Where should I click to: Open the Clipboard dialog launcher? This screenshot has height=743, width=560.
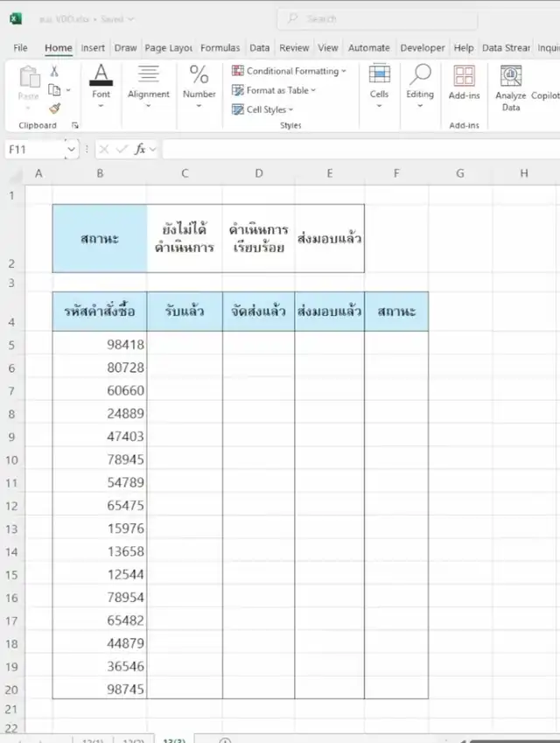point(74,126)
